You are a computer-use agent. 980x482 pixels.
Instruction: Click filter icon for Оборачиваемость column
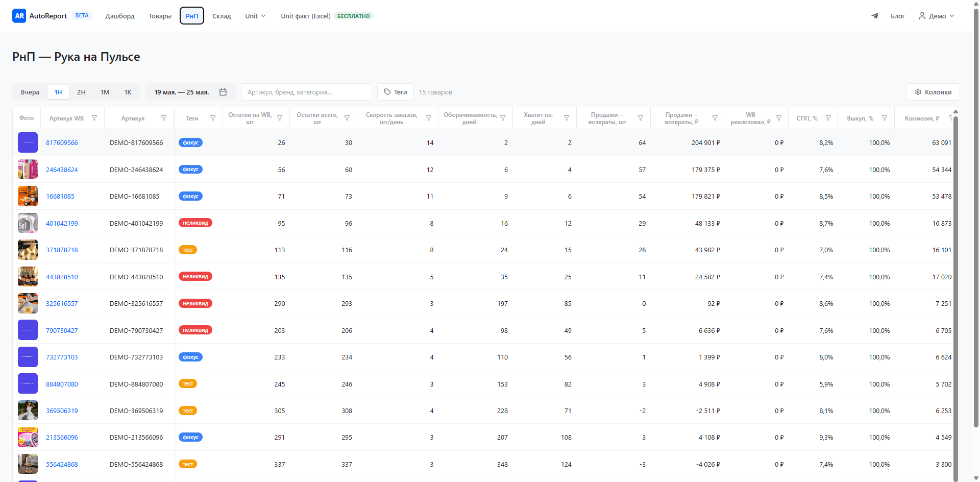tap(503, 118)
